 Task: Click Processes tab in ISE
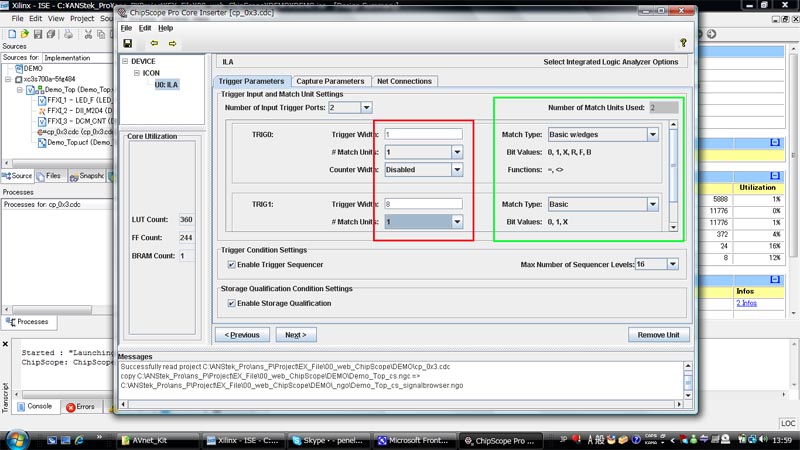click(x=27, y=322)
